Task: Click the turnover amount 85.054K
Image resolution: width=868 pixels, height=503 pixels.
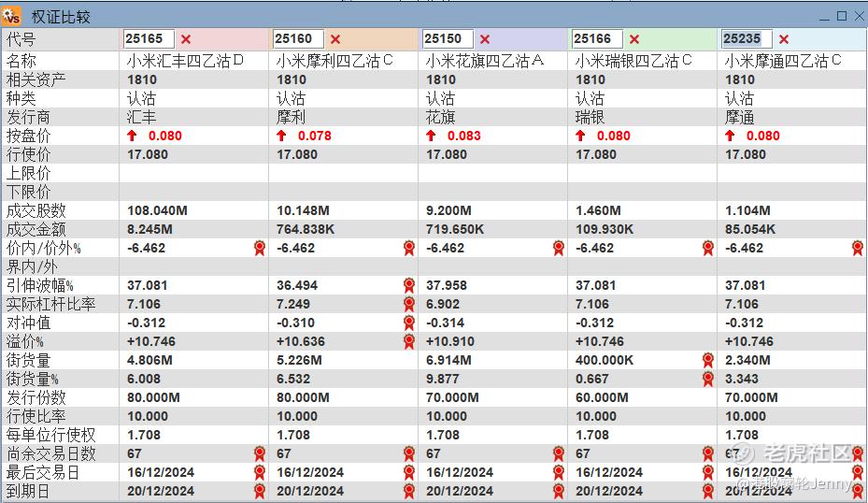Action: [750, 229]
